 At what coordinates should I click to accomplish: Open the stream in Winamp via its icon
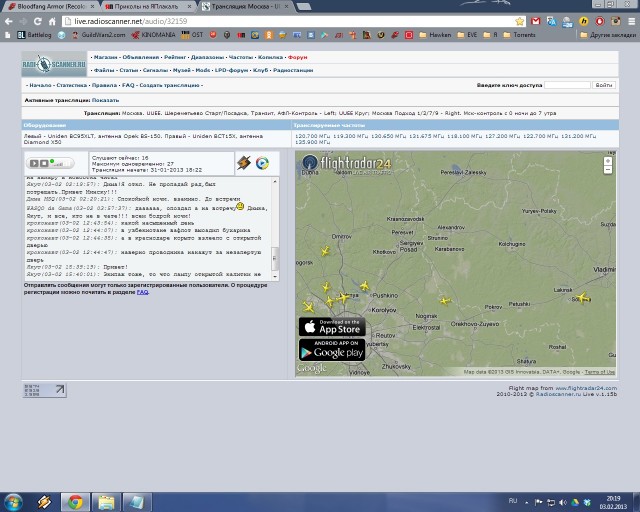coord(243,162)
